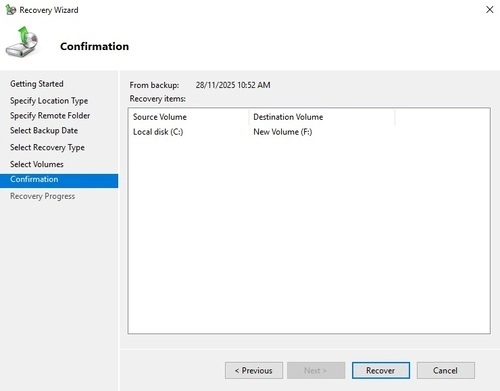Switch to the Select Volumes step
Screen dimensions: 500x391
(37, 164)
